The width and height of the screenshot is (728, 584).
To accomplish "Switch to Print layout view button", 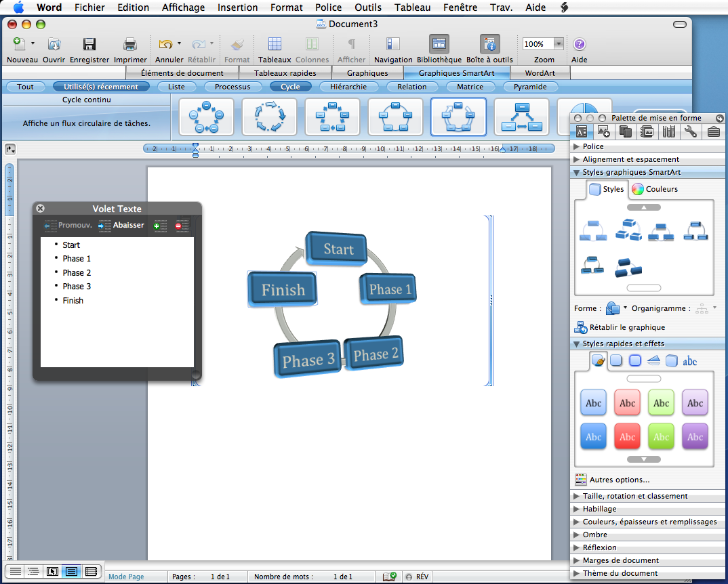I will point(71,571).
